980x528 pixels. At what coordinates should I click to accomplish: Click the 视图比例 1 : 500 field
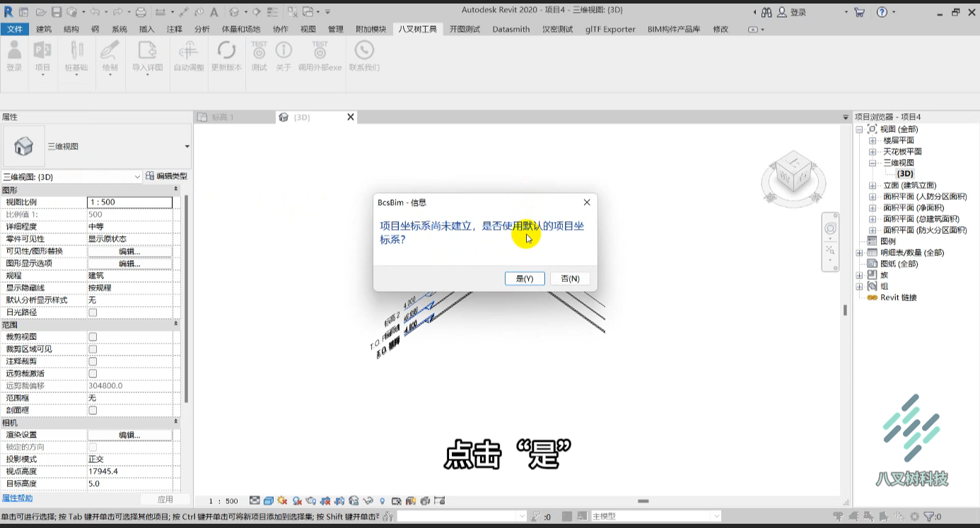pyautogui.click(x=129, y=202)
